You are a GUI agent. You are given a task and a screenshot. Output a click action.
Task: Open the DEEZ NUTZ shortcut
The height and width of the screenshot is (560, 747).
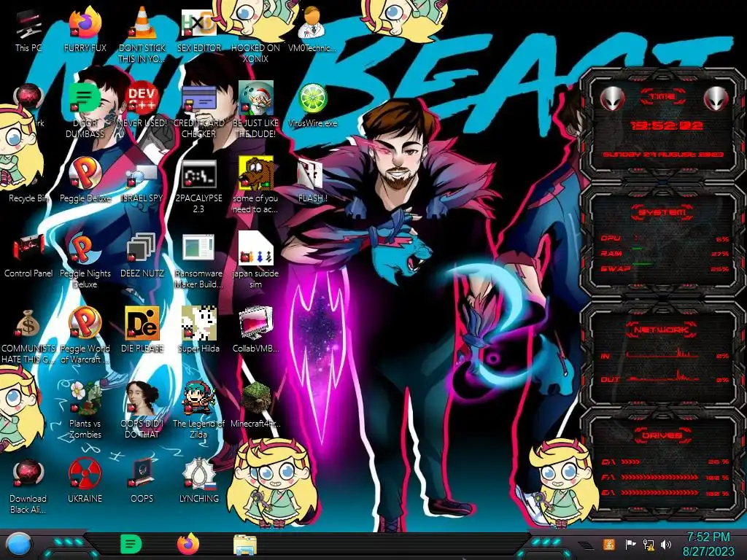click(142, 256)
